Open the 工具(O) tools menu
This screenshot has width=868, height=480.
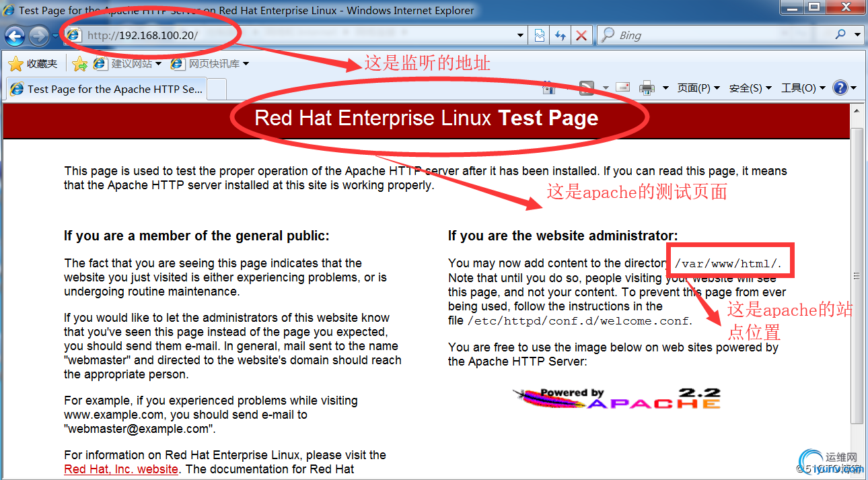click(x=803, y=88)
